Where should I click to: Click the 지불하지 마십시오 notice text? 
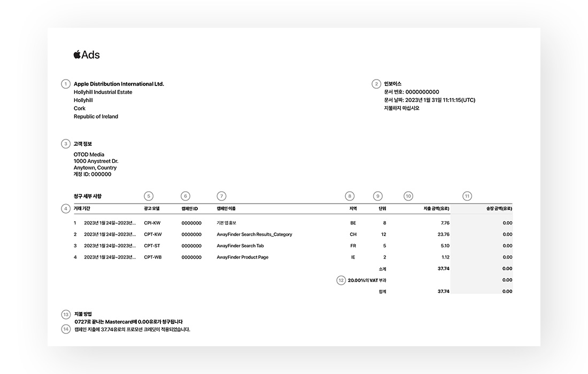click(x=401, y=108)
